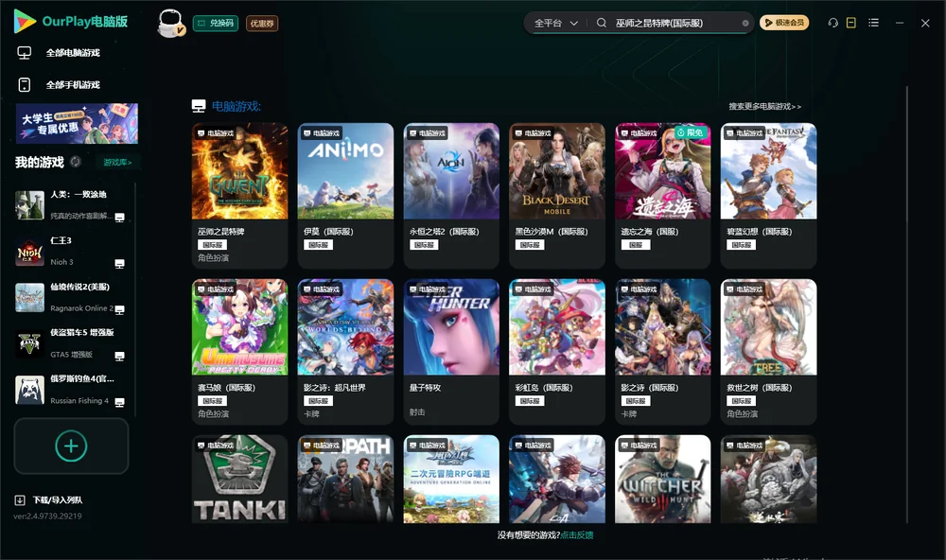Screen dimensions: 946x560
Task: Click the monitor icon beside 全部电脑游戏
Action: tap(25, 53)
